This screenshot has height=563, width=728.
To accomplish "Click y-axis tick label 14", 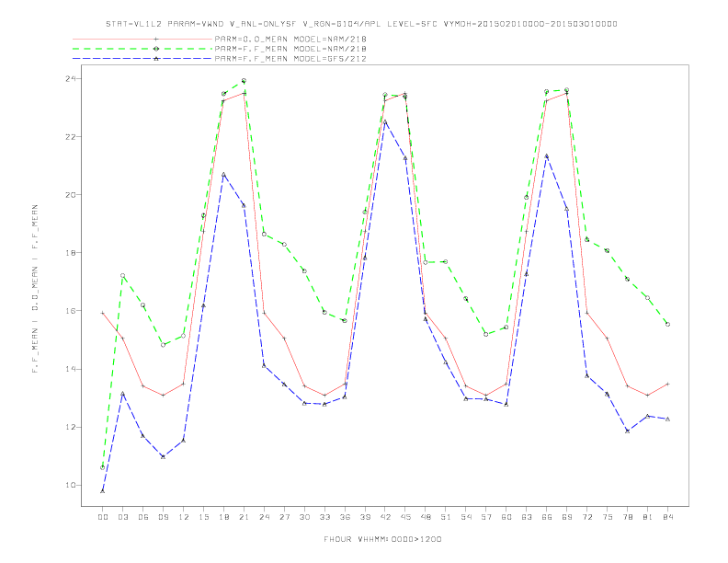I will [71, 369].
